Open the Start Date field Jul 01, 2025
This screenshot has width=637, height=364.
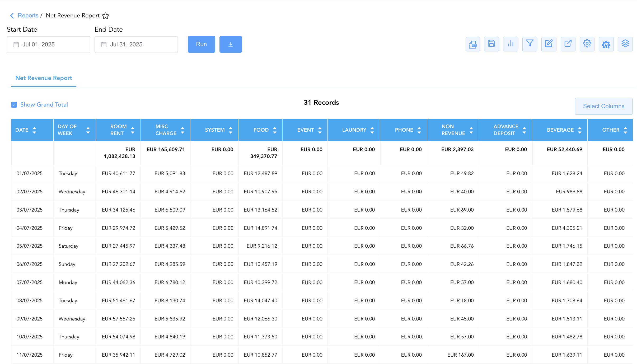[x=49, y=45]
